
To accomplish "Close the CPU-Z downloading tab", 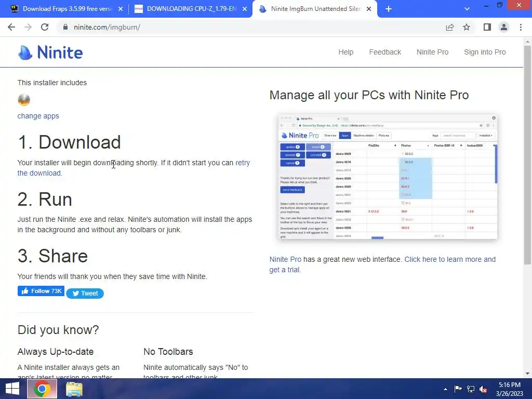I will click(x=245, y=9).
